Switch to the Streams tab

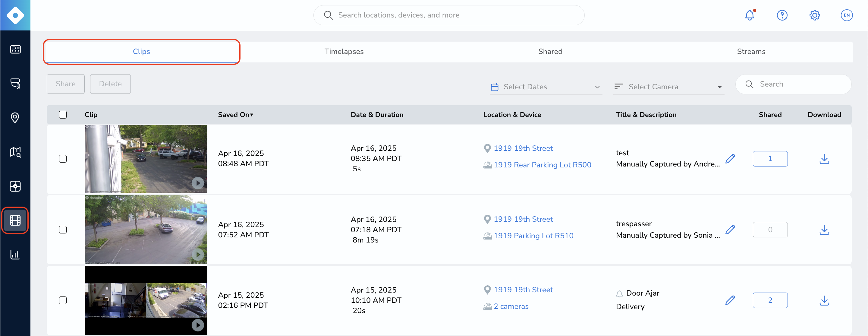click(751, 52)
